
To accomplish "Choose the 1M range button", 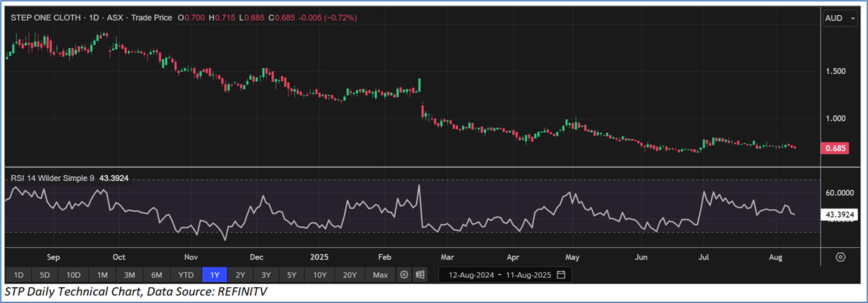I will pyautogui.click(x=102, y=275).
